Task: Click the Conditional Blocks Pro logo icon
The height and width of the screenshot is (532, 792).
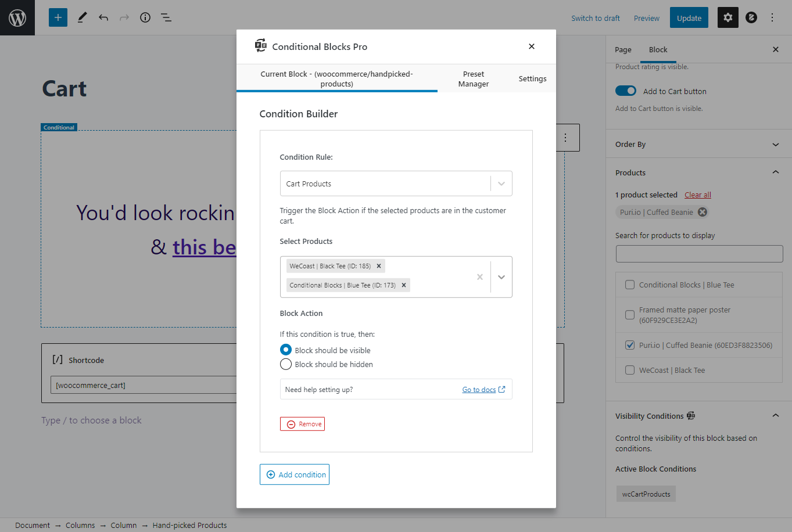Action: tap(260, 46)
